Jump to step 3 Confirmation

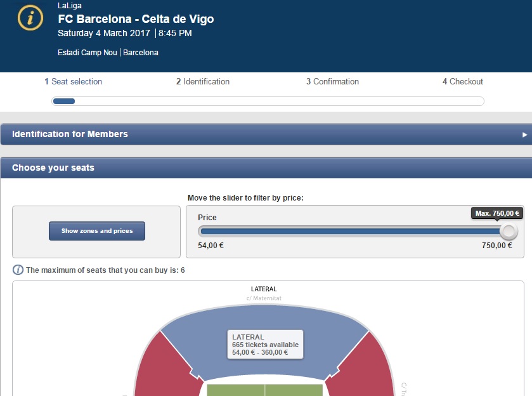coord(332,82)
